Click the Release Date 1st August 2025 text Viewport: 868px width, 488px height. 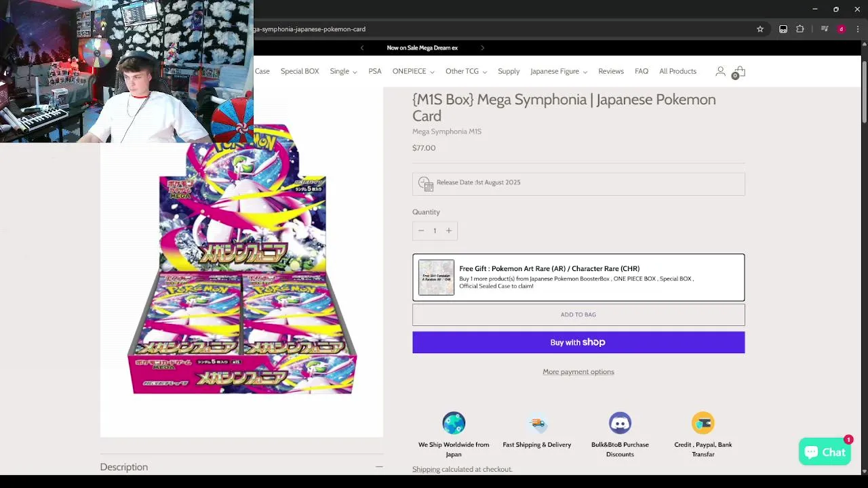point(479,182)
